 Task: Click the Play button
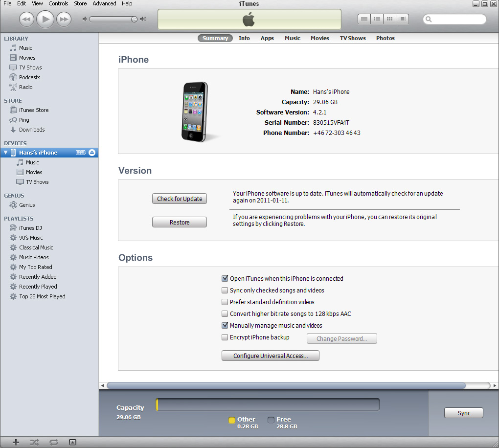pos(45,19)
